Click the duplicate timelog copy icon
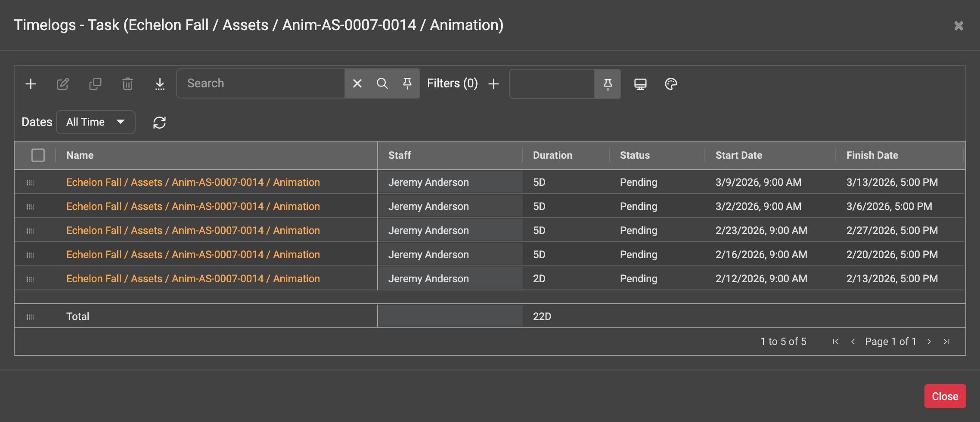Screen dimensions: 980x422 tap(95, 84)
